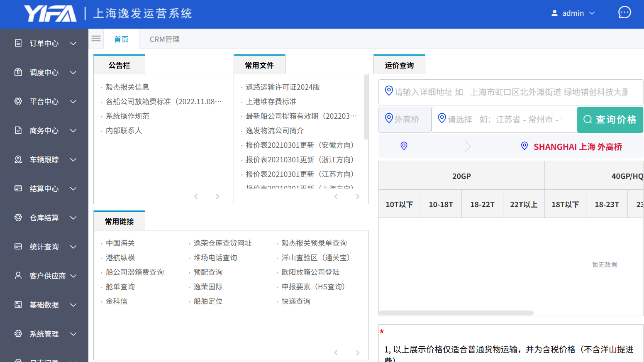This screenshot has width=644, height=362.
Task: Toggle the sidebar with the hamburger icon
Action: [96, 39]
